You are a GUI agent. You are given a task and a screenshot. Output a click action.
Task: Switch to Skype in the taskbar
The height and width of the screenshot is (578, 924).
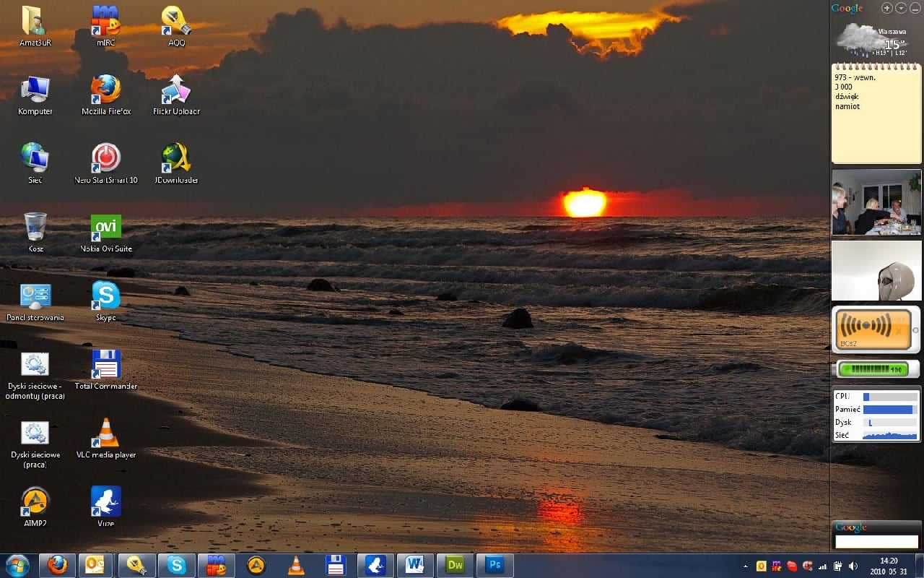[x=176, y=565]
